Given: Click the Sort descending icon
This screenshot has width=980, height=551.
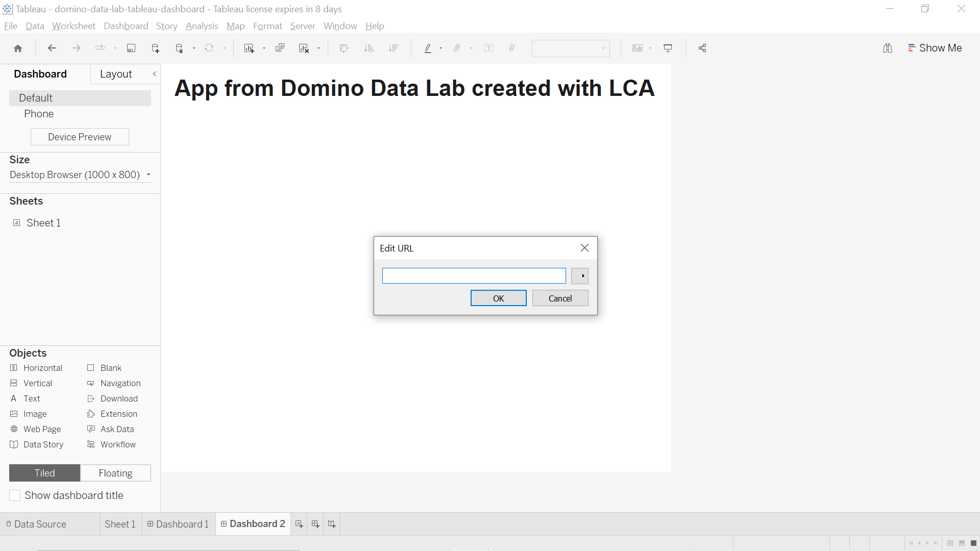Looking at the screenshot, I should click(393, 48).
